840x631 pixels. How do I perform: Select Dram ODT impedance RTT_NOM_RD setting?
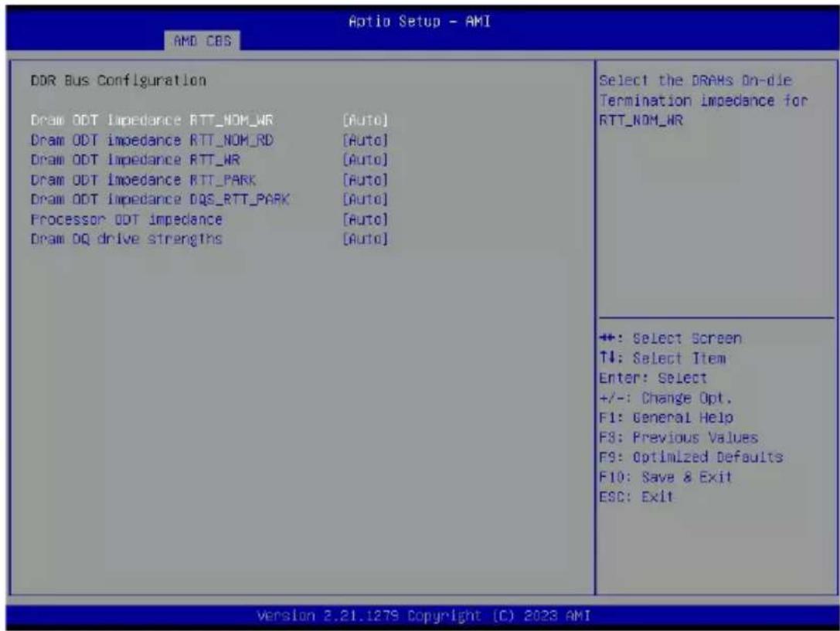pyautogui.click(x=151, y=141)
